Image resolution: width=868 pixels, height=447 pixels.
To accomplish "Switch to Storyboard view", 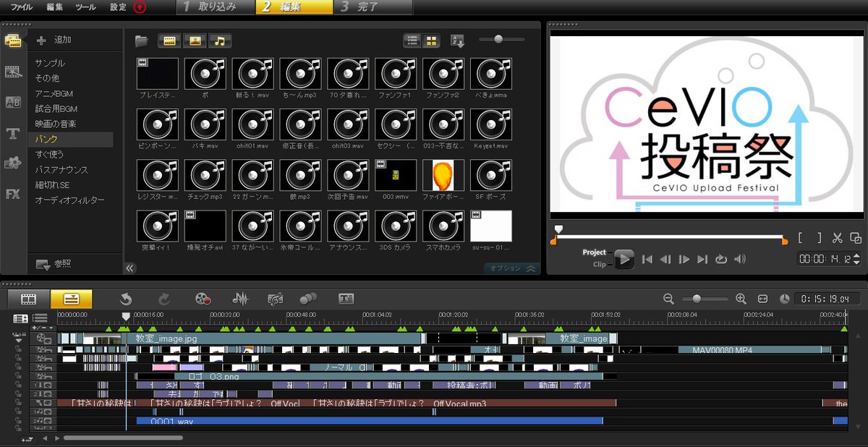I will [28, 298].
